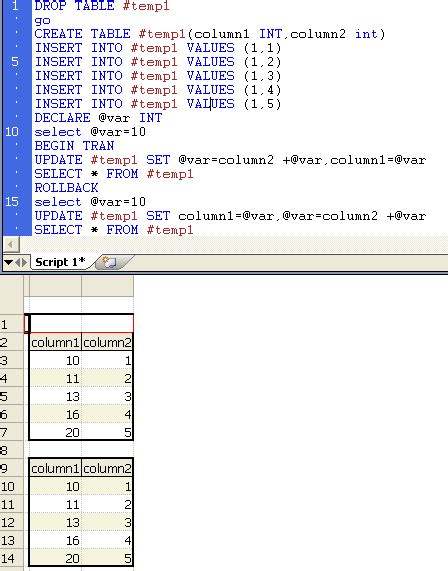The height and width of the screenshot is (571, 448).
Task: Click UPDATE line starting SET @var=column2
Action: (x=230, y=160)
